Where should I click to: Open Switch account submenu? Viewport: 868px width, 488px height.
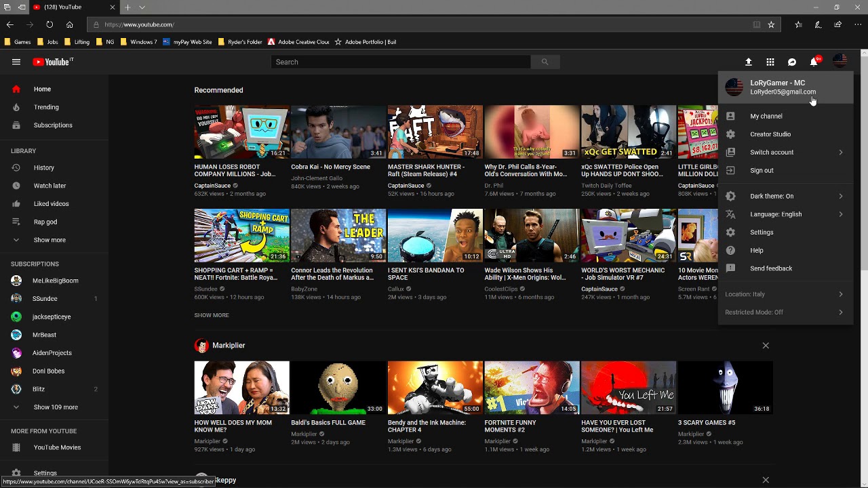pyautogui.click(x=785, y=152)
